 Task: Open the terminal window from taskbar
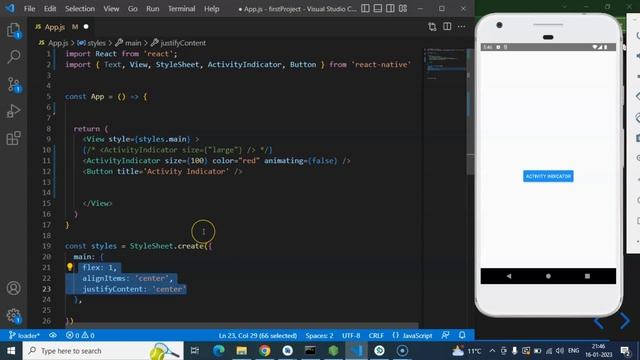pyautogui.click(x=310, y=351)
